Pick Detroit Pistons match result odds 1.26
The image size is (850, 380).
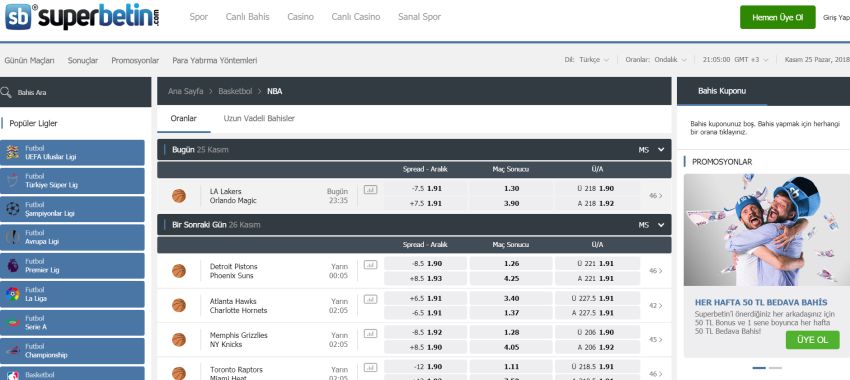click(511, 263)
